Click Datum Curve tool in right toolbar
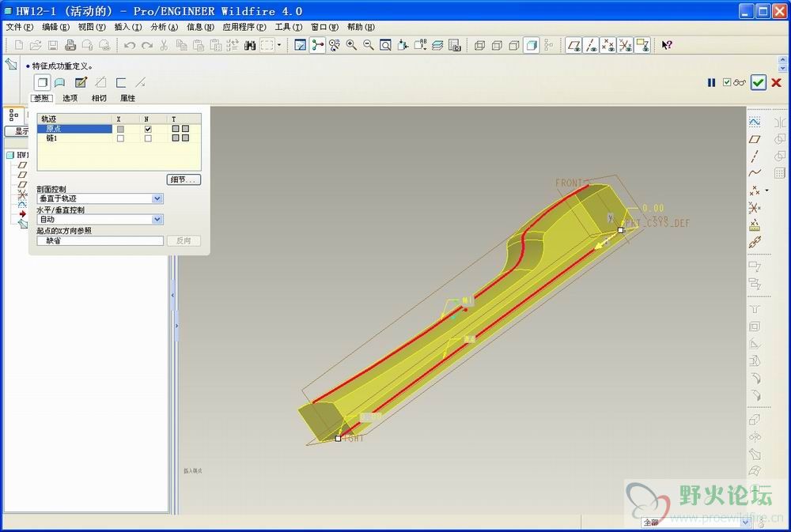 click(755, 173)
